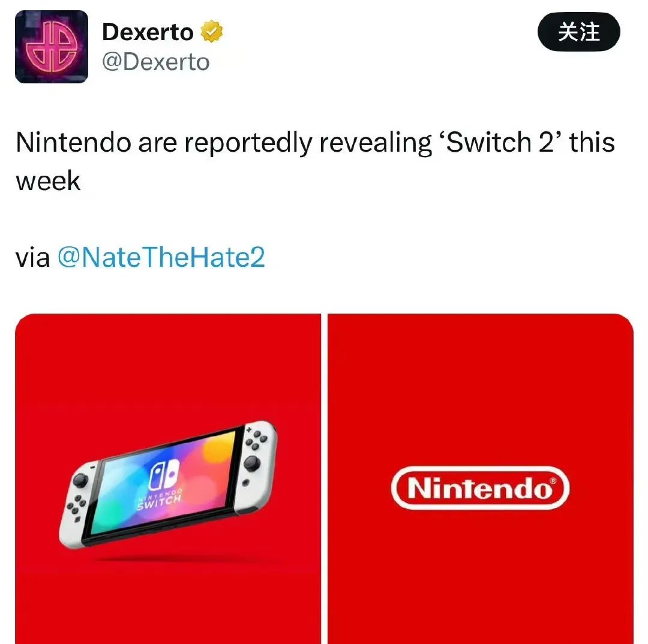Click the gold verified badge

tap(212, 31)
